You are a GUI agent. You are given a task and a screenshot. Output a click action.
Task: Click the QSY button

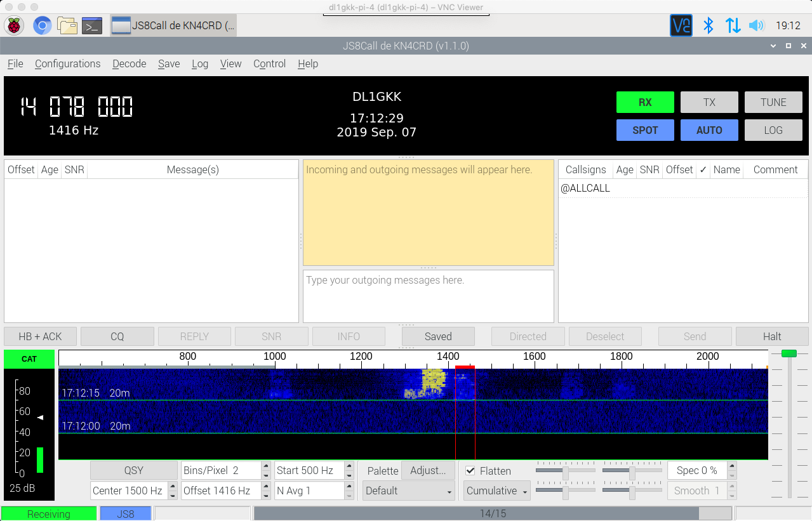click(x=134, y=470)
